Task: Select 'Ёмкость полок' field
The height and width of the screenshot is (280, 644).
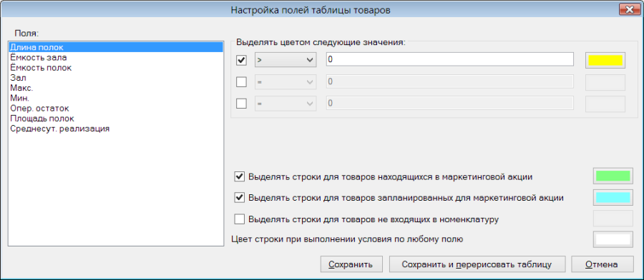Action: (115, 68)
